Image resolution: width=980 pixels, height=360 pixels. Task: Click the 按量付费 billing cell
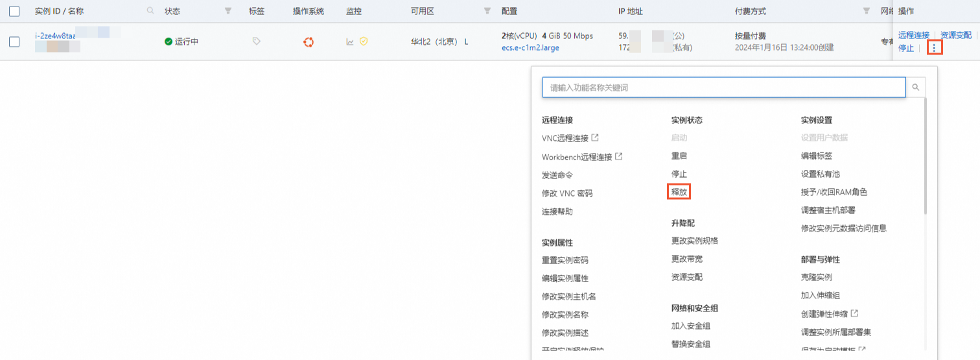[751, 36]
